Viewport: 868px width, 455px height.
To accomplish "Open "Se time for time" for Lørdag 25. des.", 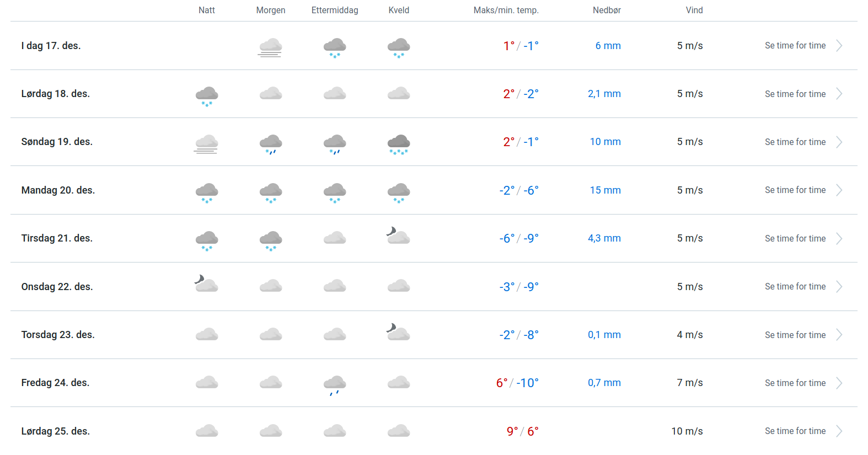I will (795, 431).
